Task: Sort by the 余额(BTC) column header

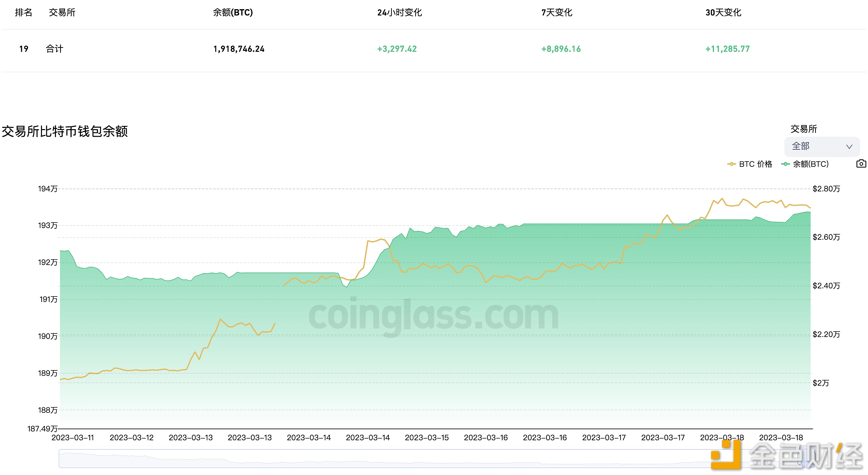Action: pyautogui.click(x=233, y=12)
